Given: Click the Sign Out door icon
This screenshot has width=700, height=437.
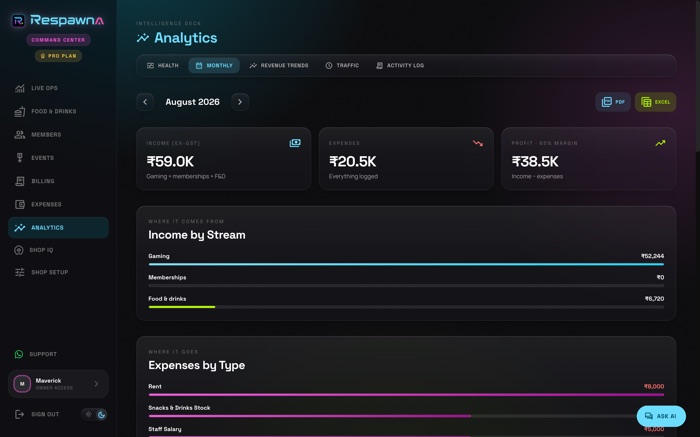Looking at the screenshot, I should coord(20,414).
